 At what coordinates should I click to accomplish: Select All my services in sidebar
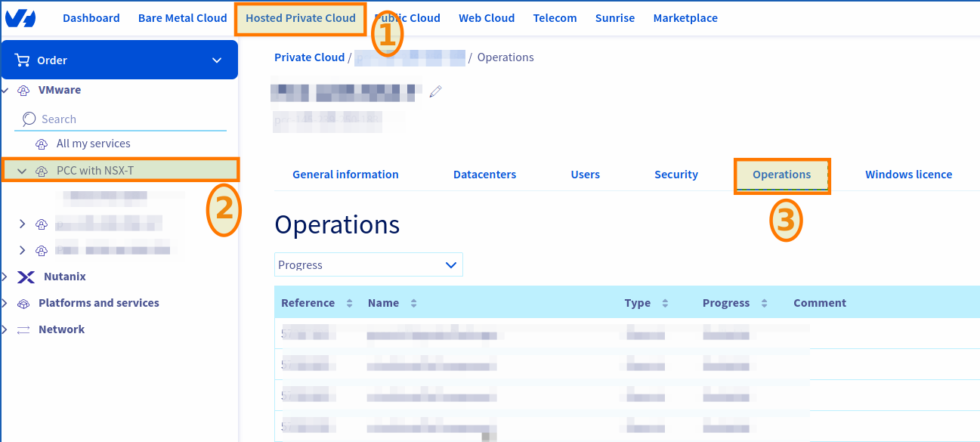(93, 144)
